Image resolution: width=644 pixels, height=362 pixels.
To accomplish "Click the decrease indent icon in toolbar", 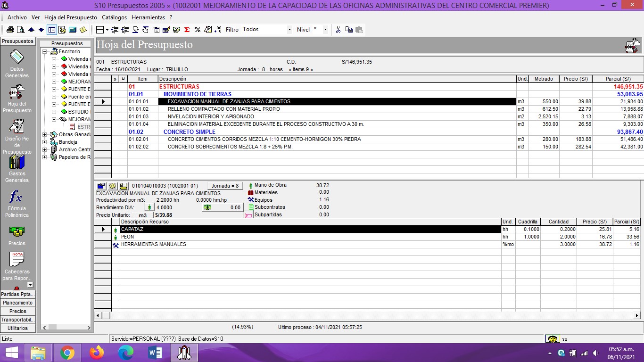I will 115,30.
